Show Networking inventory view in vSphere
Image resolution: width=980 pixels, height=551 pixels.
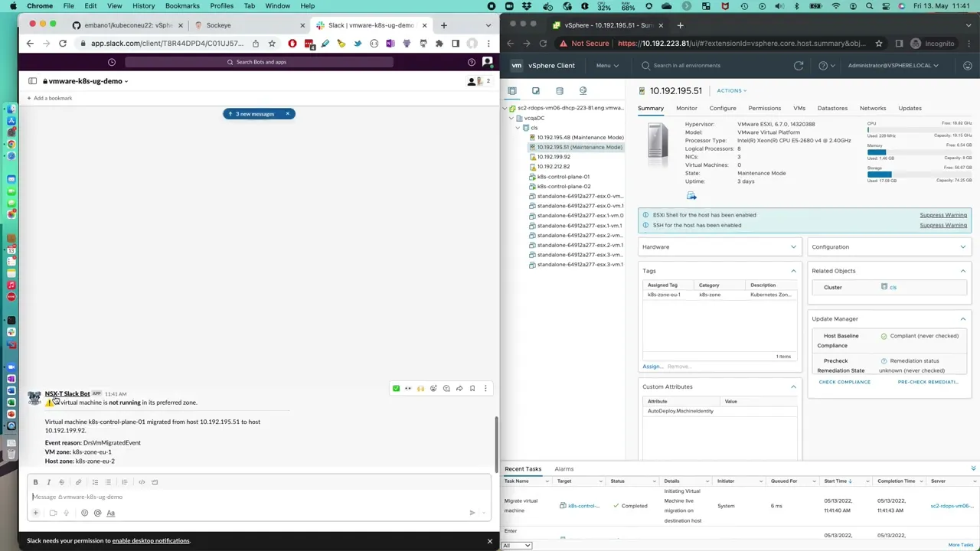coord(583,91)
